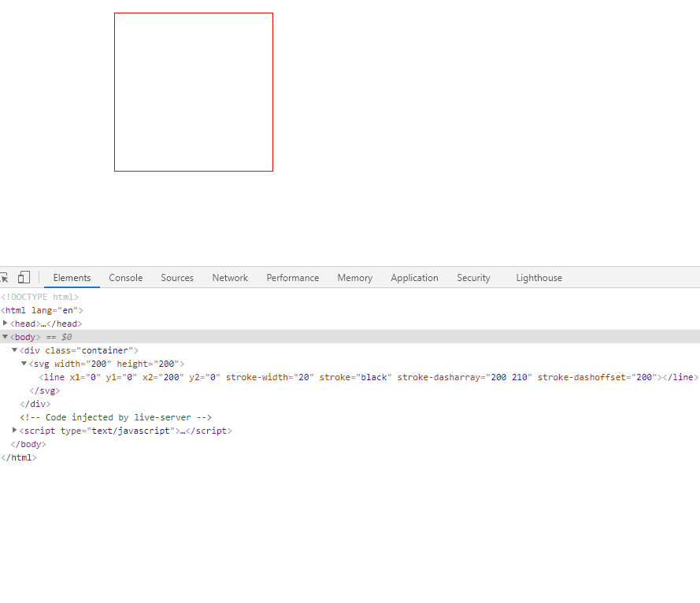The width and height of the screenshot is (700, 603).
Task: Open the Sources tab
Action: [x=177, y=278]
